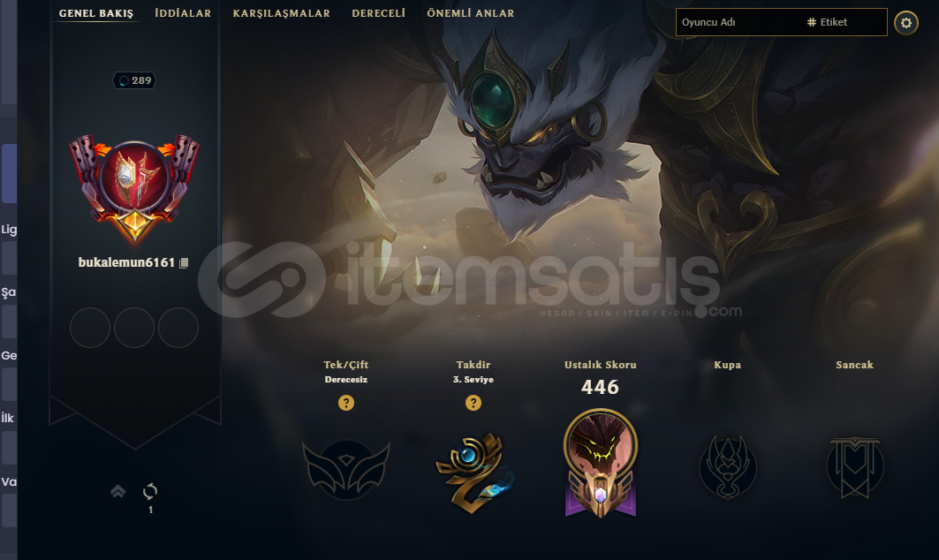Open the Önemli Anlar tab
This screenshot has width=939, height=560.
pos(471,13)
